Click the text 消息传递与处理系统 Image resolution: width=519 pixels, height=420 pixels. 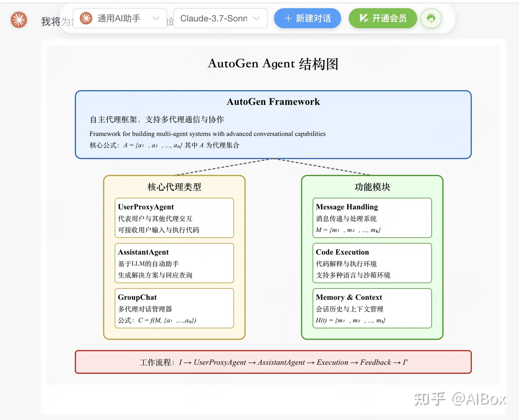coord(346,219)
